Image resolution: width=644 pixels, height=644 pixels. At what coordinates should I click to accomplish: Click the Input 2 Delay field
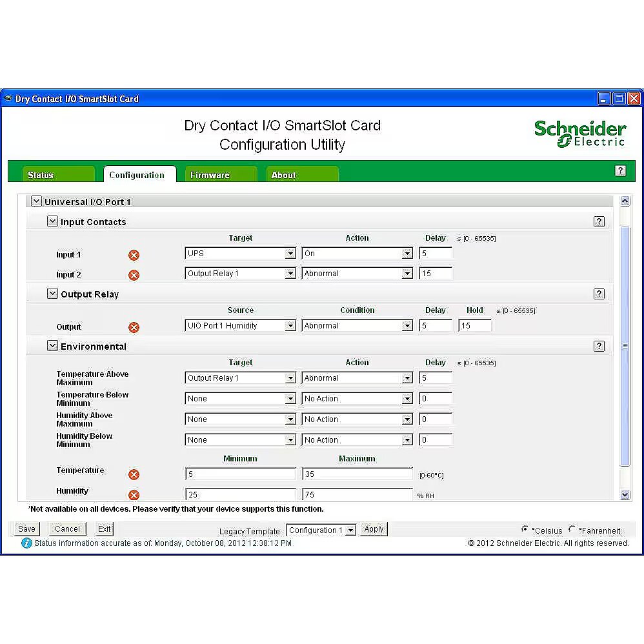click(436, 274)
